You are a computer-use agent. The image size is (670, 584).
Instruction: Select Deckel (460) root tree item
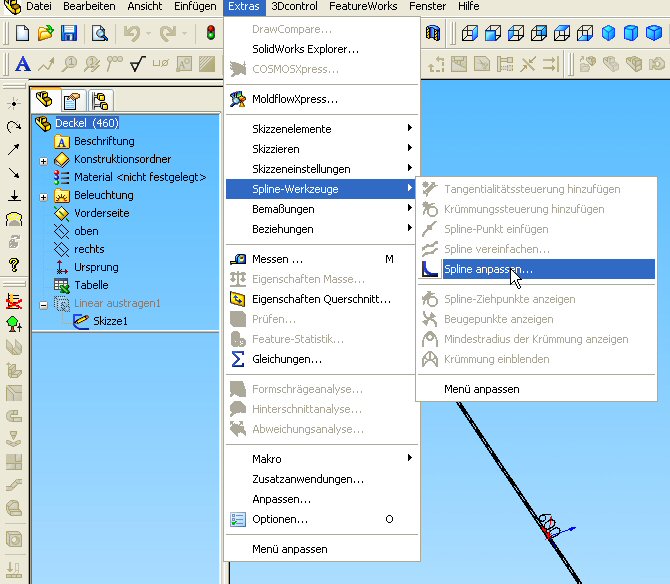point(87,123)
